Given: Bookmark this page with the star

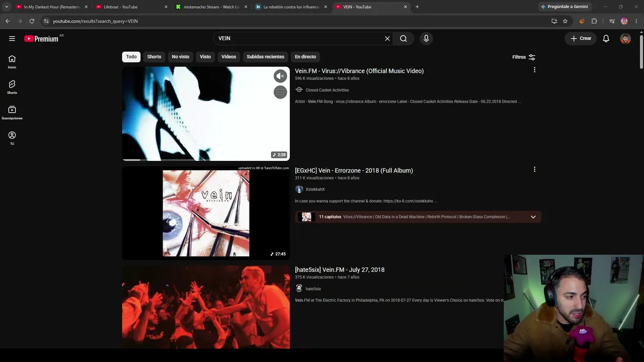Looking at the screenshot, I should click(x=565, y=21).
